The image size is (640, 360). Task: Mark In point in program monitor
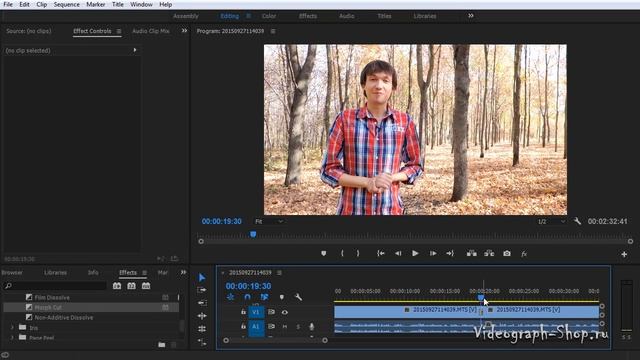coord(342,253)
